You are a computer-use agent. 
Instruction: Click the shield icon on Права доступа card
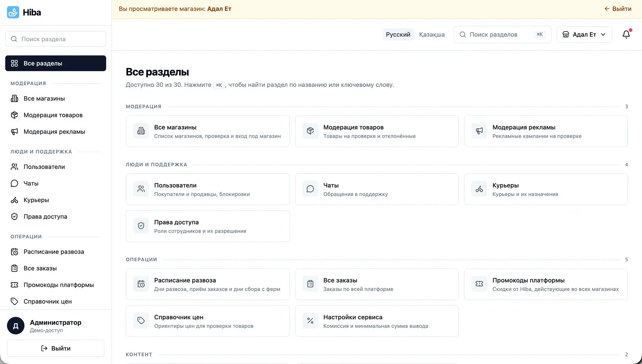coord(141,226)
